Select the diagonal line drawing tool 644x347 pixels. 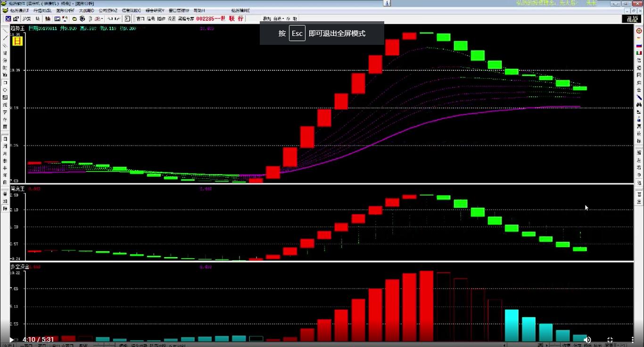pos(5,38)
